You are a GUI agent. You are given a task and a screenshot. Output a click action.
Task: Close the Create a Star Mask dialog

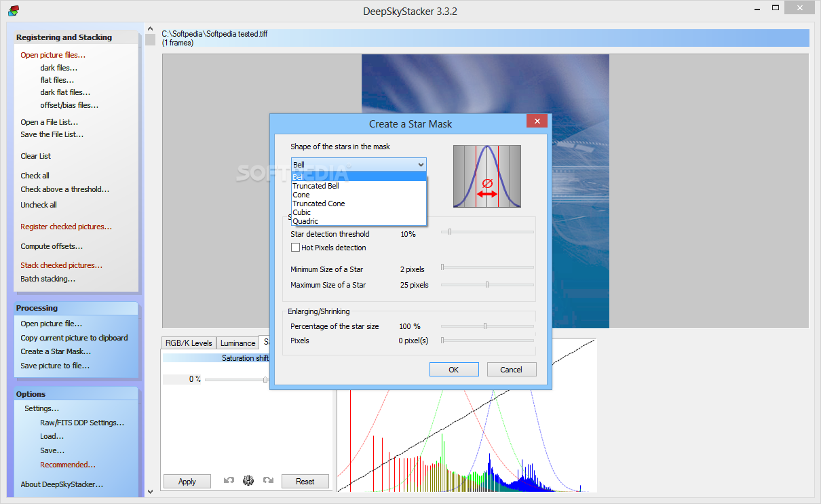click(537, 121)
